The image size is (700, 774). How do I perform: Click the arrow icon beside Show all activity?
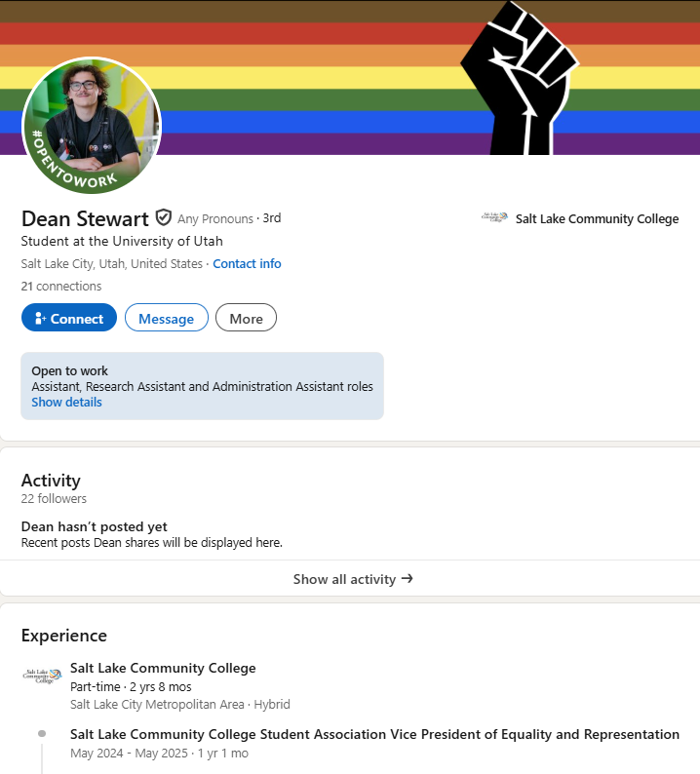click(x=408, y=578)
